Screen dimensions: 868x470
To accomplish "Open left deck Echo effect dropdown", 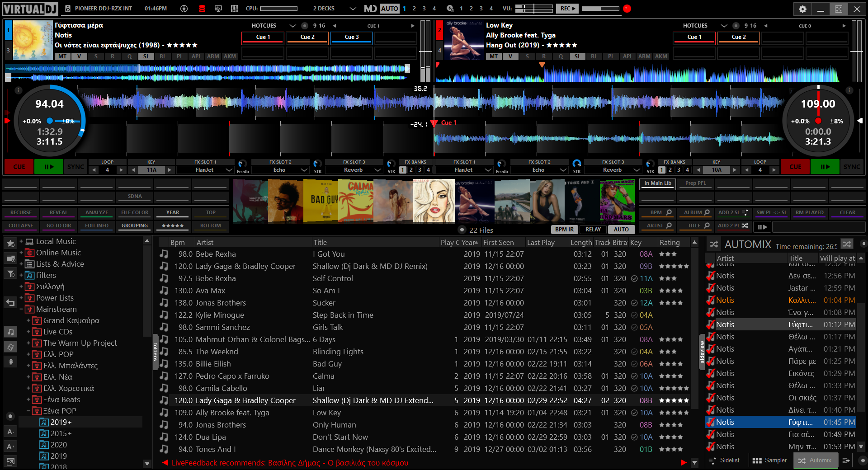I will pyautogui.click(x=304, y=170).
